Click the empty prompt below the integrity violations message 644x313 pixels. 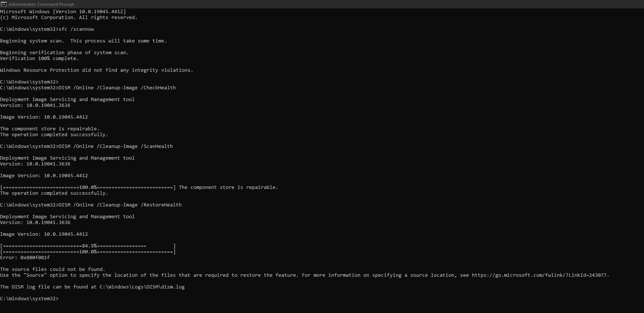click(x=29, y=82)
